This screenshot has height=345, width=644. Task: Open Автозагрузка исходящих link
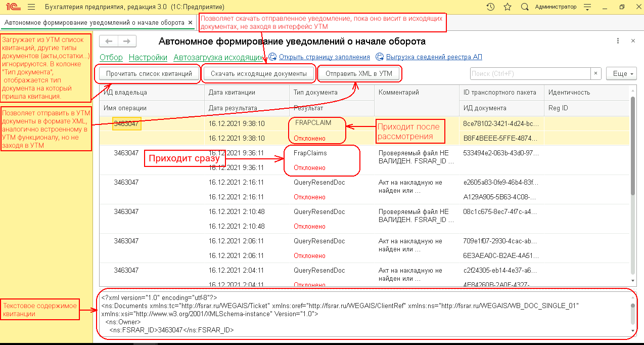tap(218, 57)
